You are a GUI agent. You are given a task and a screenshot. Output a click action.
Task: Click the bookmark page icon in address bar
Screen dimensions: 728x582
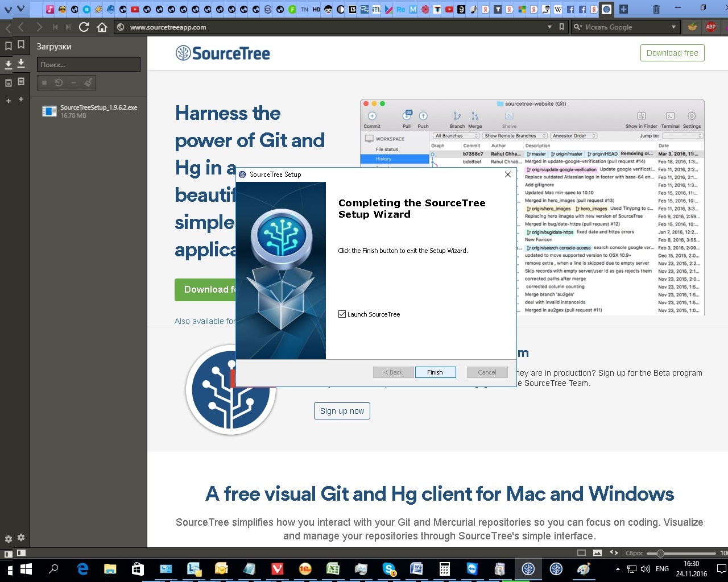(x=562, y=27)
